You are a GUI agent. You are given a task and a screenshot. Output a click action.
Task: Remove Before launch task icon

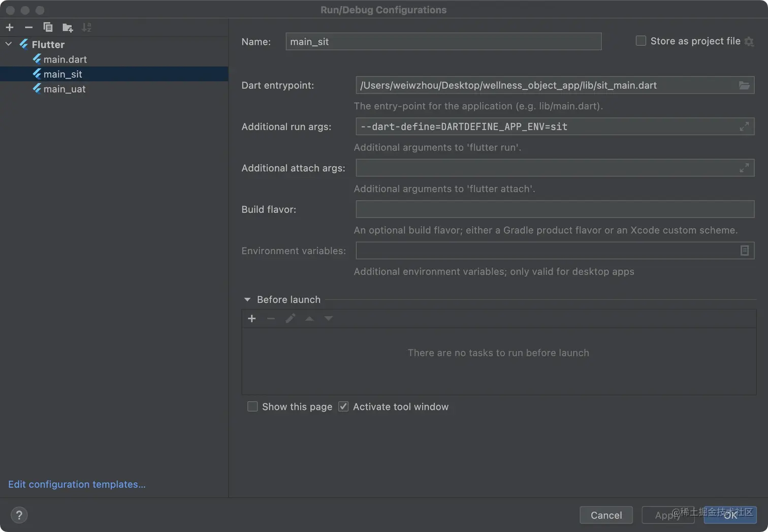click(271, 319)
